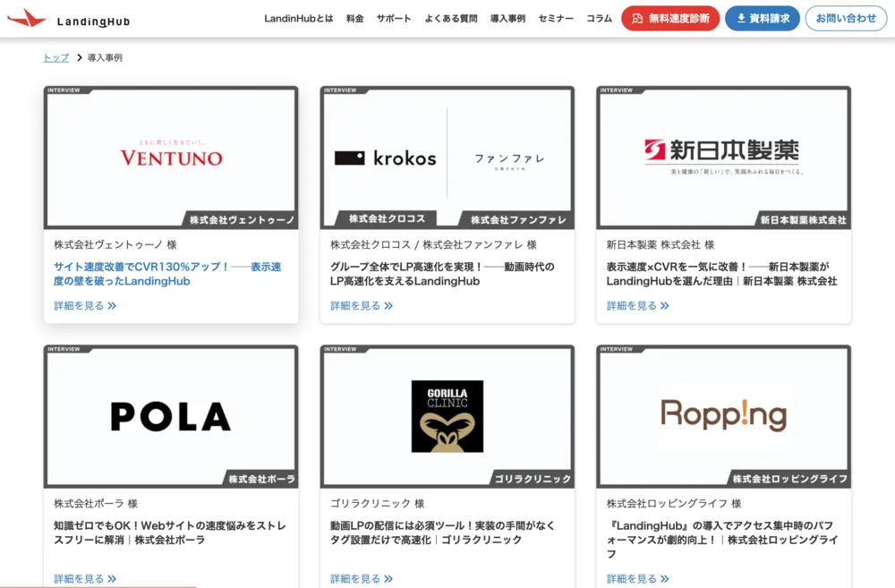Open the Ropping interview thumbnail
Viewport: 895px width, 588px height.
724,416
